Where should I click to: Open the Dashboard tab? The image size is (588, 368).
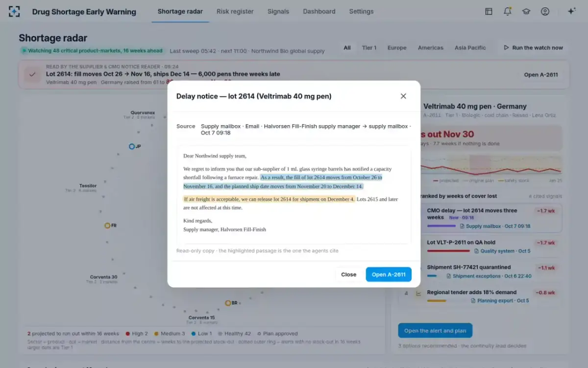pos(319,11)
